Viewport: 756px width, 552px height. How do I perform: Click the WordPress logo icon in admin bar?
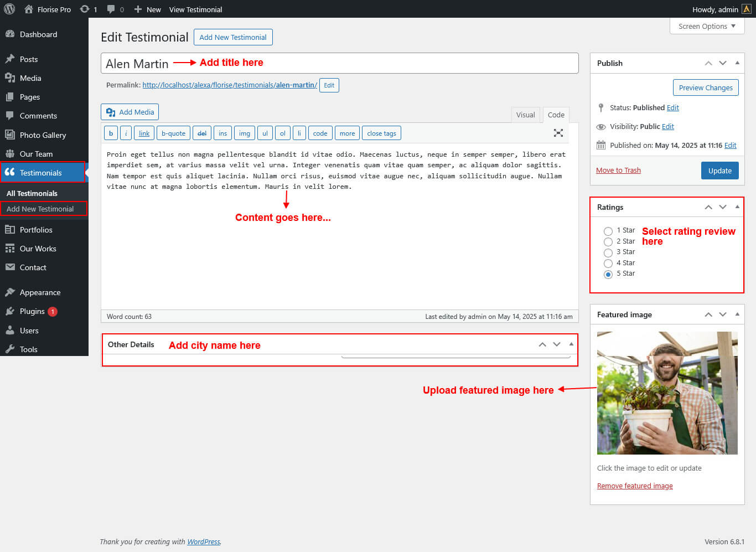(x=9, y=9)
